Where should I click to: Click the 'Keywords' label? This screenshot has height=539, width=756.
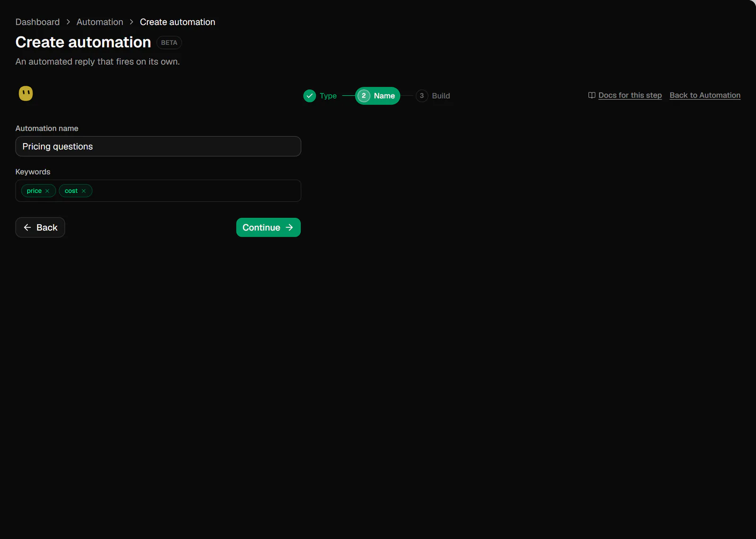coord(33,172)
